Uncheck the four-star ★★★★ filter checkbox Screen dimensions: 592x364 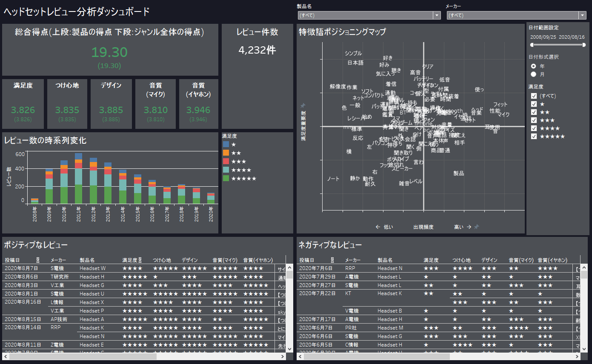pyautogui.click(x=534, y=128)
